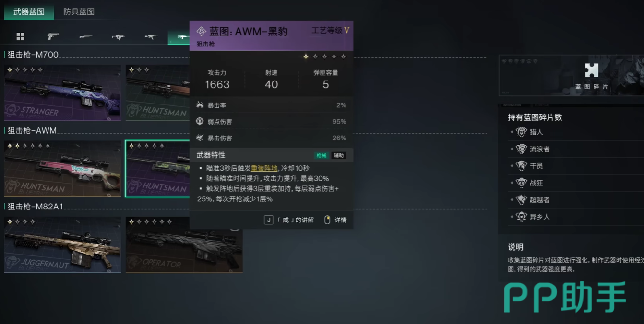The width and height of the screenshot is (644, 324).
Task: Select the Berserker fragment row
Action: point(571,183)
